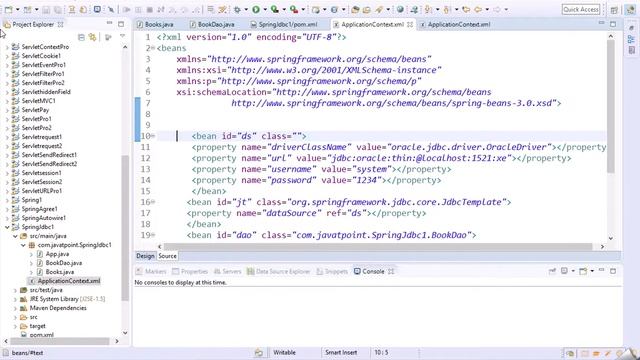Open the Markers view tab
Viewport: 640px width, 360px height.
(x=151, y=271)
